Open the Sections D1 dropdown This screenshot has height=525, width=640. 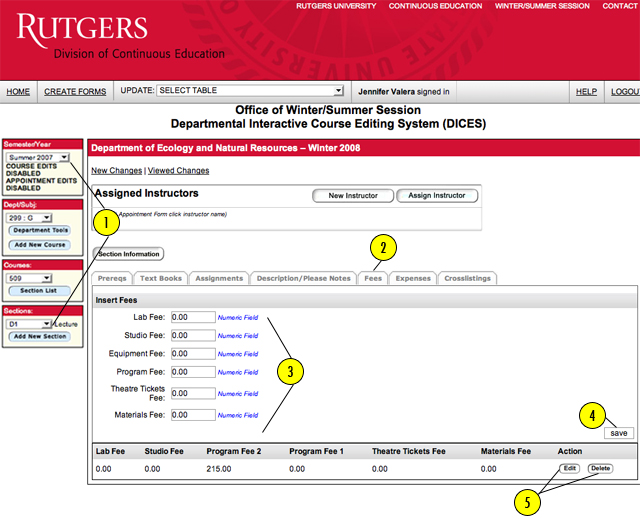pyautogui.click(x=29, y=324)
